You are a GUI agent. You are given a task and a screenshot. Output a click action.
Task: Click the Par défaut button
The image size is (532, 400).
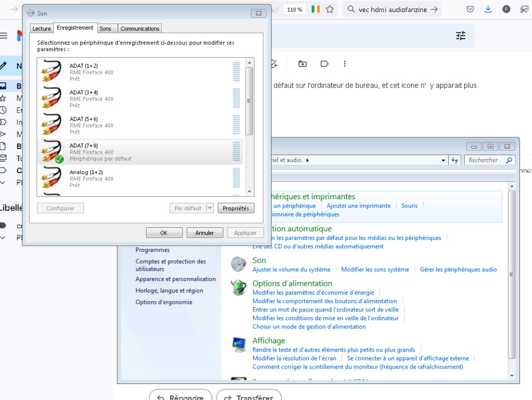[x=188, y=208]
